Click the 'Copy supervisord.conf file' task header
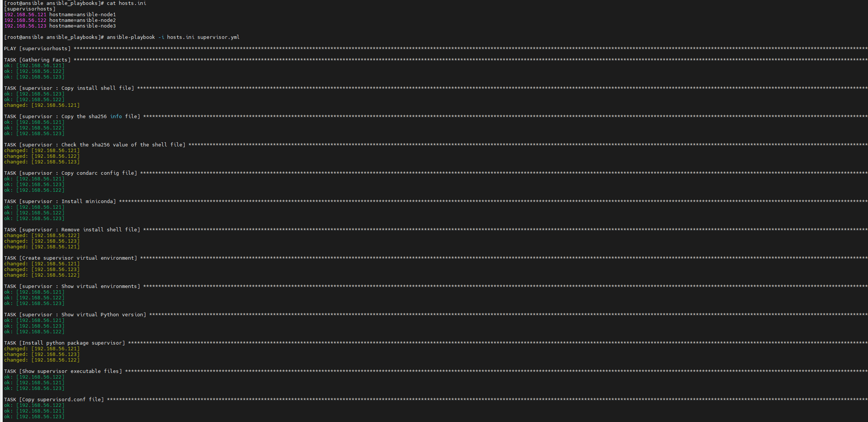 click(54, 399)
